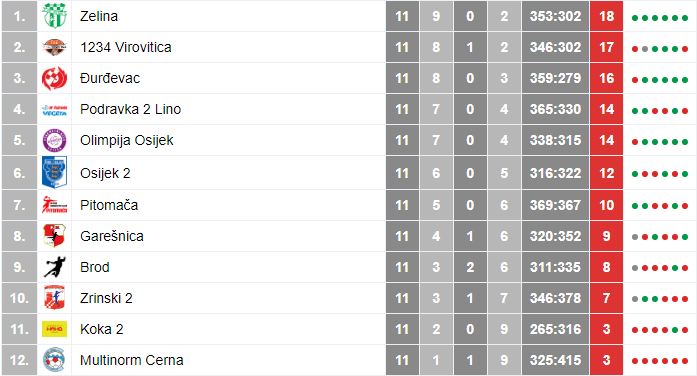Click Zelina's red points cell showing 18
This screenshot has height=376, width=697.
tap(606, 16)
